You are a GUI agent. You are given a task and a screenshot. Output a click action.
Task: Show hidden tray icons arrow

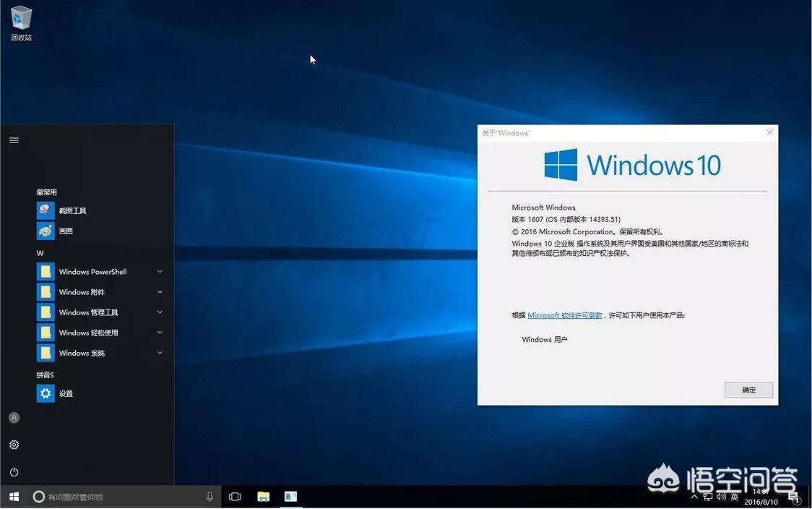point(694,497)
